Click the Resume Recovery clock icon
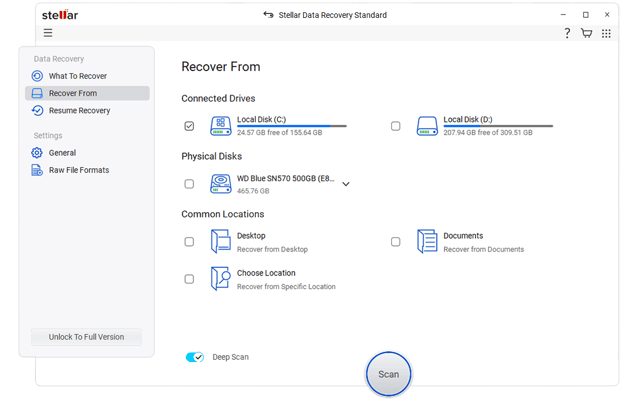The image size is (625, 404). 37,110
